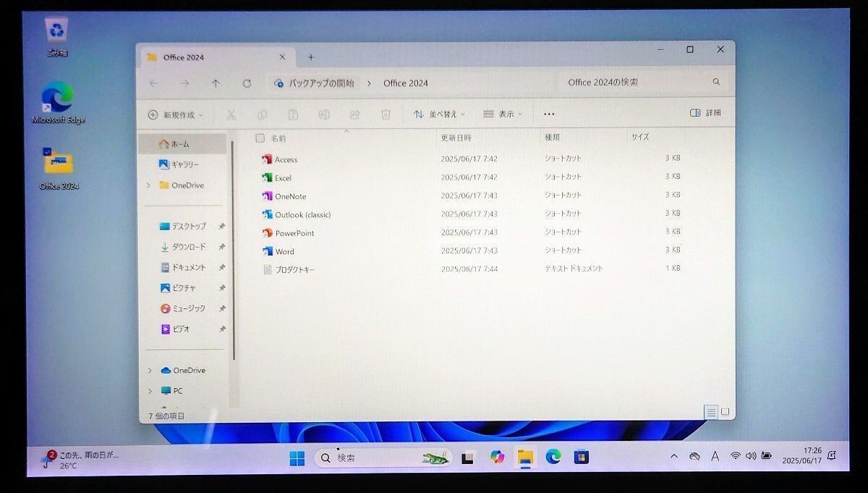The width and height of the screenshot is (868, 493).
Task: Sort by the 種類 column header
Action: (x=552, y=137)
